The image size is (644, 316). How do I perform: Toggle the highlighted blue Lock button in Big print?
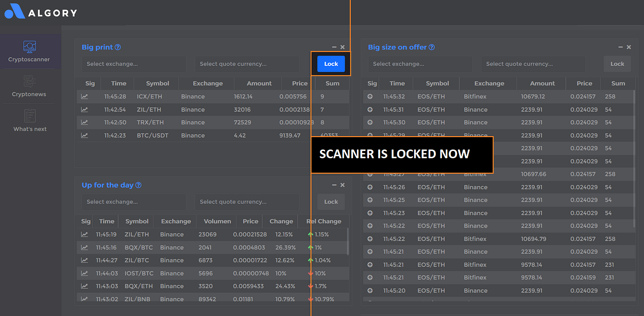pos(331,64)
